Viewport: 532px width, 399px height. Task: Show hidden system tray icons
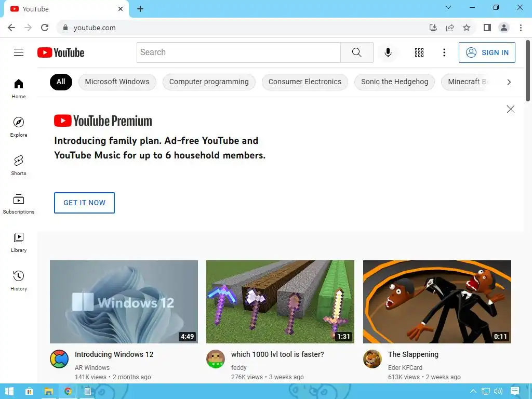tap(473, 391)
